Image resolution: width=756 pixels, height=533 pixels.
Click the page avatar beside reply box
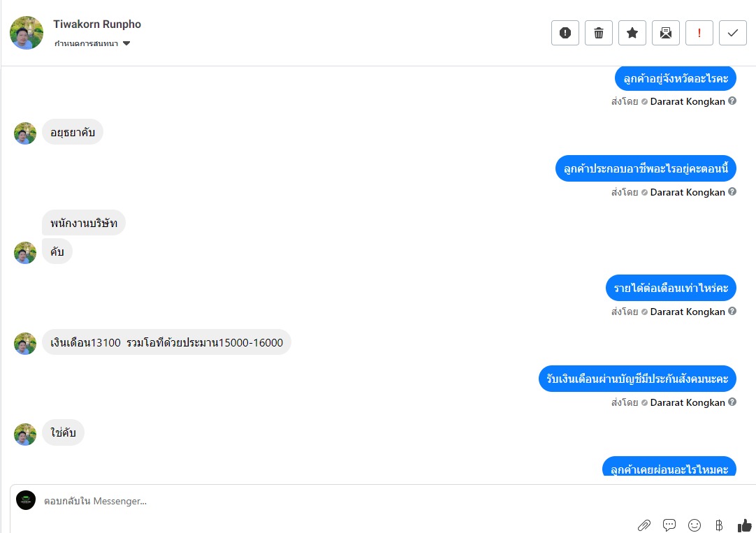26,500
